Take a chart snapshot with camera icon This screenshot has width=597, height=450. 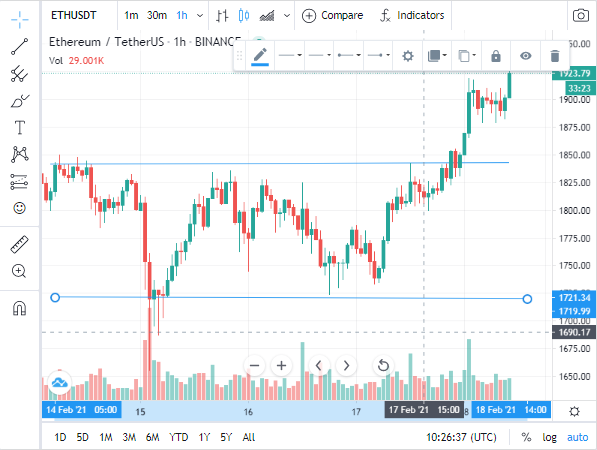pyautogui.click(x=581, y=16)
